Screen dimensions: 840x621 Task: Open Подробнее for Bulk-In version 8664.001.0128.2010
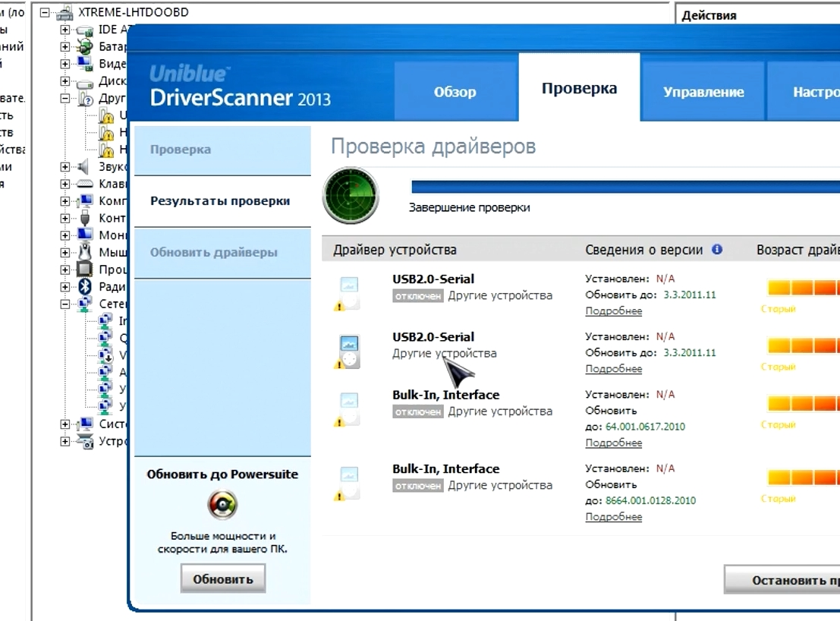click(613, 516)
